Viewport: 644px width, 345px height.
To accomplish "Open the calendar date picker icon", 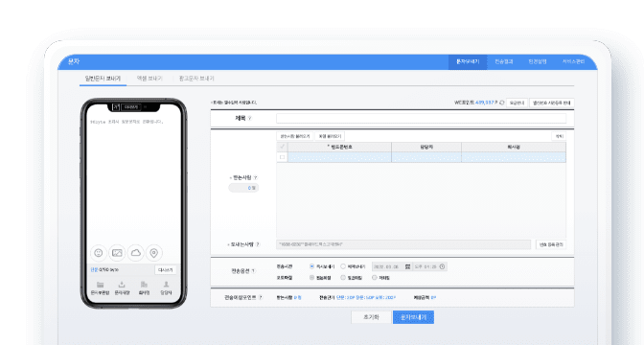I will [x=408, y=266].
